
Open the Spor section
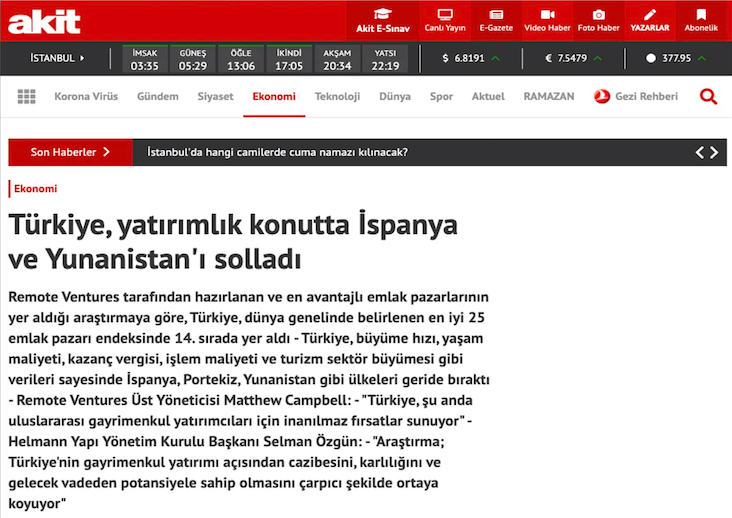click(x=441, y=97)
